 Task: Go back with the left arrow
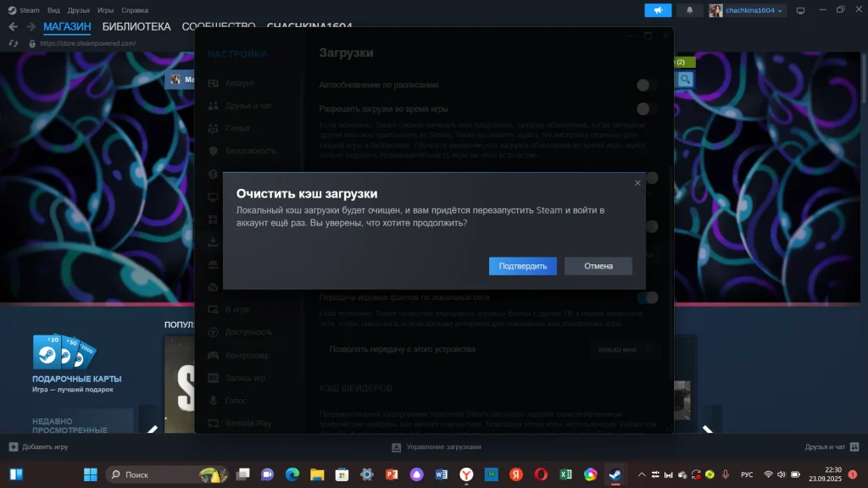click(x=13, y=26)
